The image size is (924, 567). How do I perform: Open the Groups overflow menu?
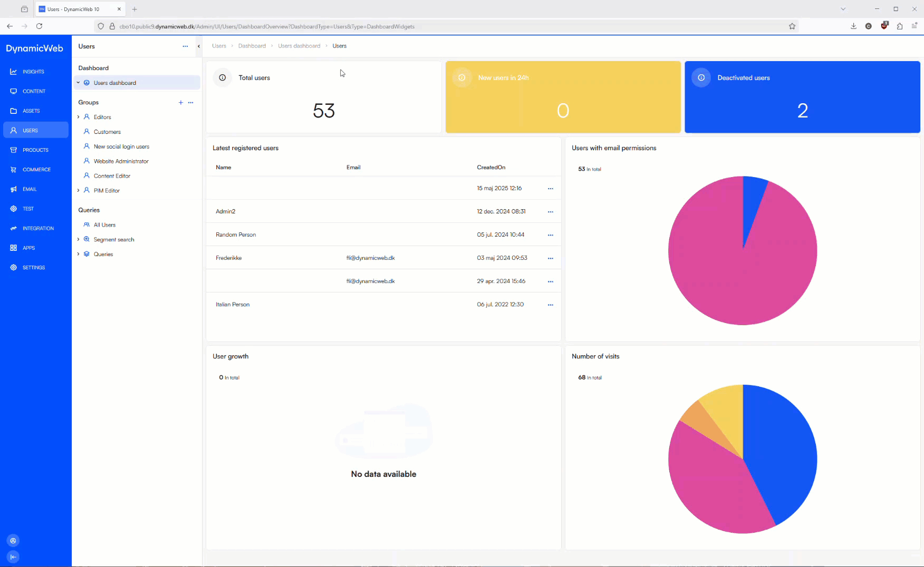190,102
